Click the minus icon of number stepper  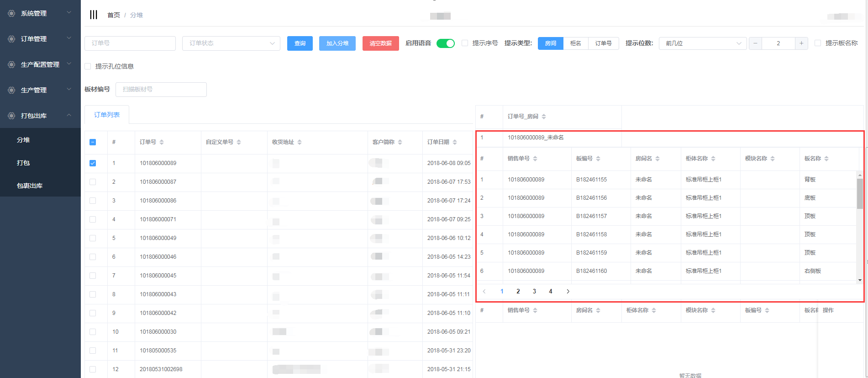coord(755,43)
